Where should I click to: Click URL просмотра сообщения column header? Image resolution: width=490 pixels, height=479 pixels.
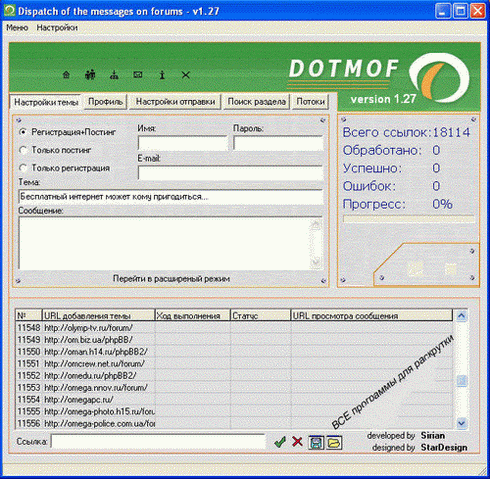point(372,316)
